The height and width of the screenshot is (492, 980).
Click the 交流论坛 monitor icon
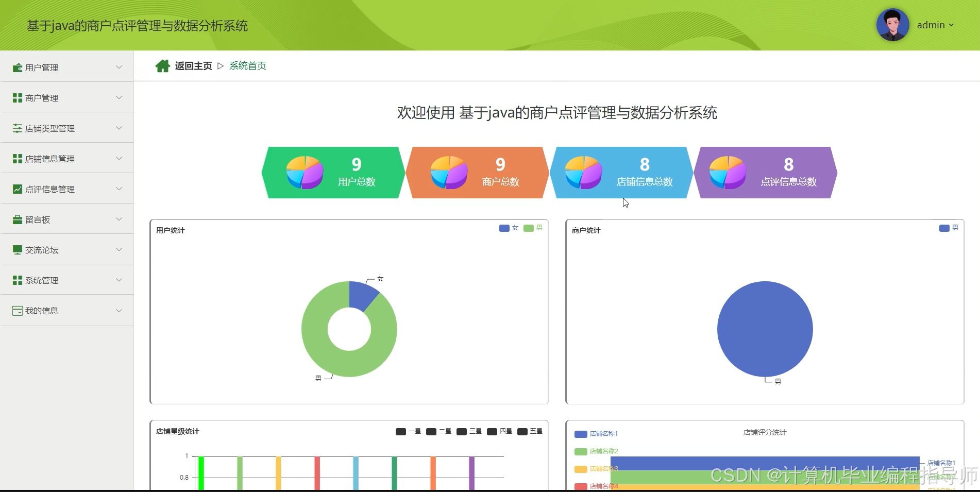point(18,250)
